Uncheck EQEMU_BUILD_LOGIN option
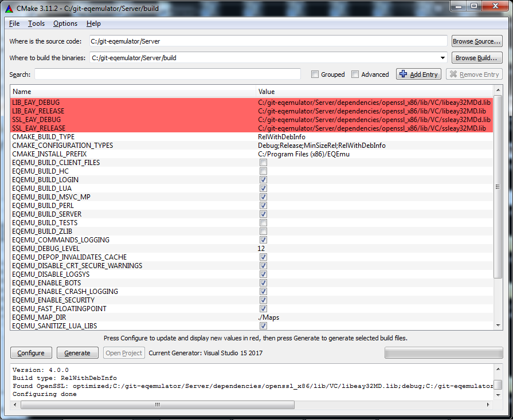The image size is (513, 420). tap(263, 179)
